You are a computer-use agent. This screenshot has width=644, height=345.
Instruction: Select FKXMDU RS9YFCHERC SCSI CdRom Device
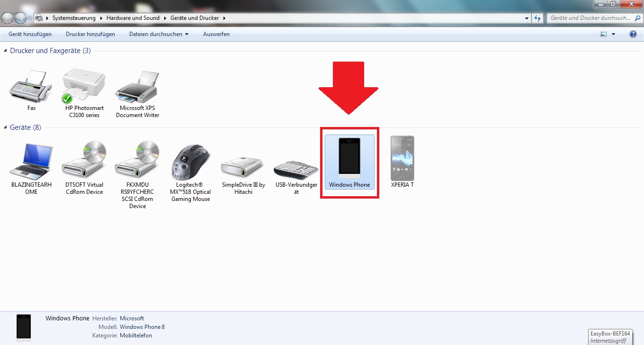coord(137,161)
